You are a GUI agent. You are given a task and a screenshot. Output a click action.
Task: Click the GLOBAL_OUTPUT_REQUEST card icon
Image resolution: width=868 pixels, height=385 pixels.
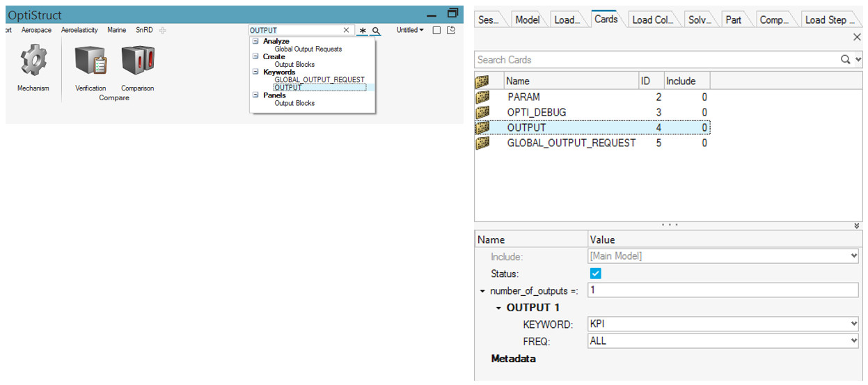point(482,143)
